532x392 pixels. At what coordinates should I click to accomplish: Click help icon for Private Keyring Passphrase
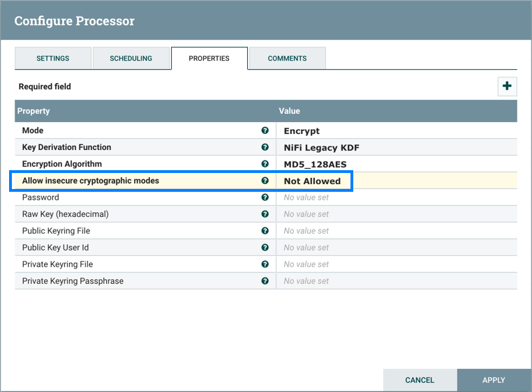pos(265,281)
